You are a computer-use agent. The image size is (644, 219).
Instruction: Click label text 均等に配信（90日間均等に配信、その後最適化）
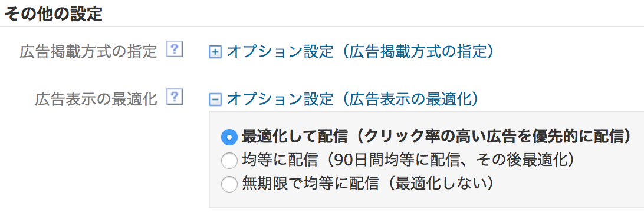408,160
